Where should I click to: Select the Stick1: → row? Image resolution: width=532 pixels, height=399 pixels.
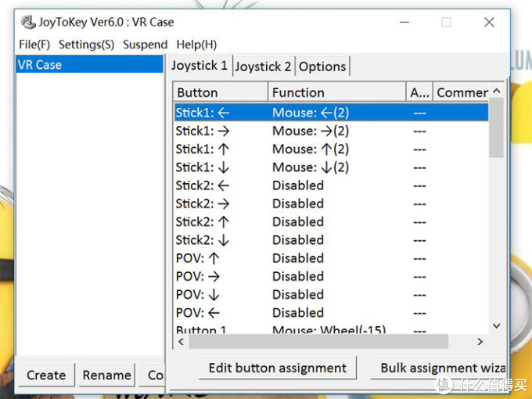click(331, 131)
